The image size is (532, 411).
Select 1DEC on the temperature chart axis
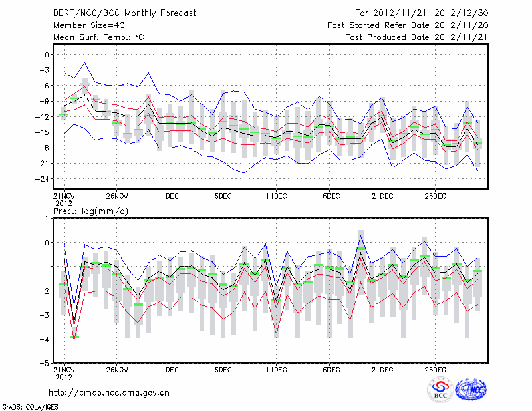pos(170,196)
